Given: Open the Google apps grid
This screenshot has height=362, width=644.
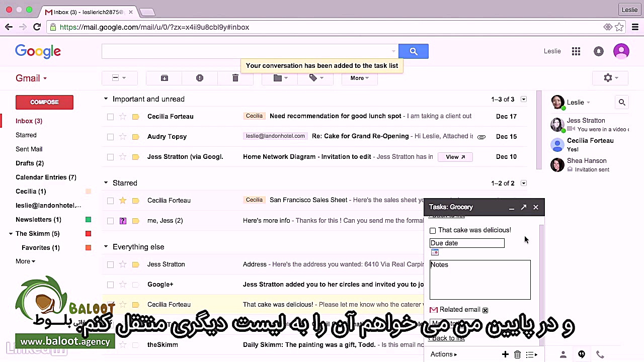Looking at the screenshot, I should coord(576,51).
